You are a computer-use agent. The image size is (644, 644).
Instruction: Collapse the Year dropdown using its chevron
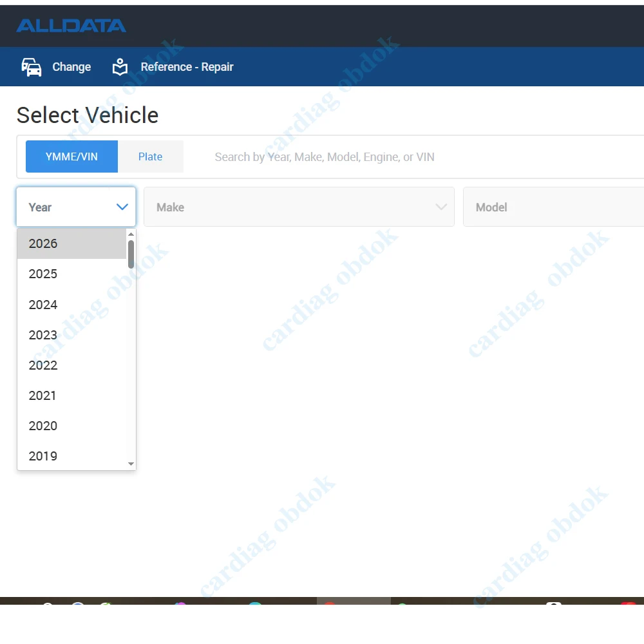coord(122,207)
